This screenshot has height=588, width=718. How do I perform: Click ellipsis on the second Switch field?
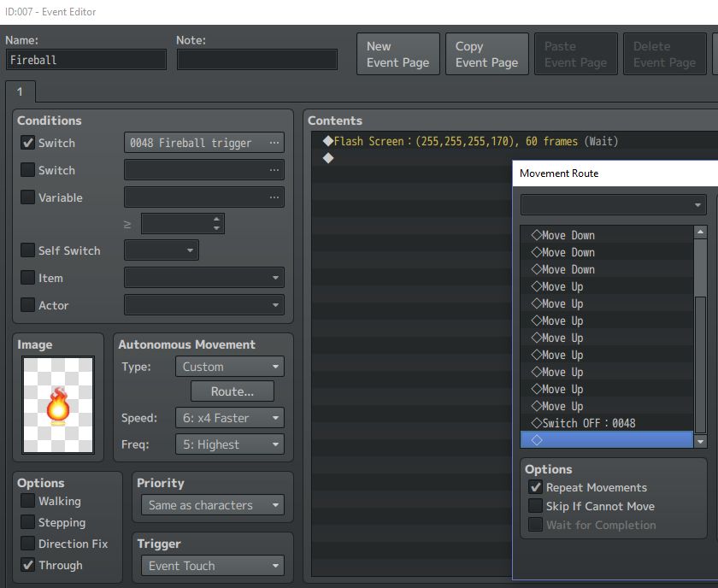coord(274,170)
